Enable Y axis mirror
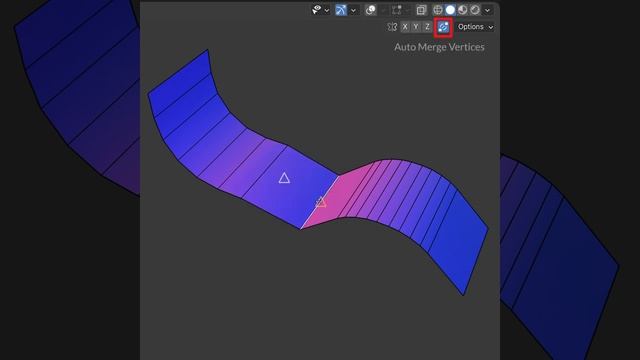The width and height of the screenshot is (640, 360). pos(416,27)
